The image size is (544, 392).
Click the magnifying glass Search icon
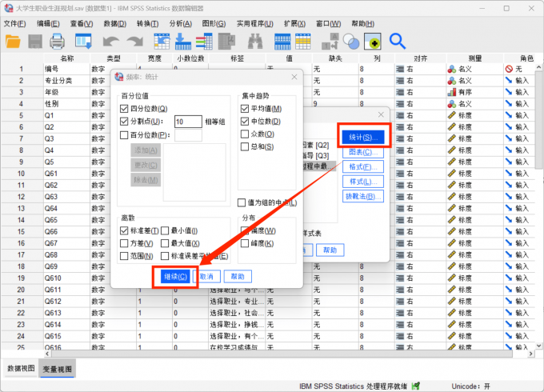pyautogui.click(x=397, y=40)
